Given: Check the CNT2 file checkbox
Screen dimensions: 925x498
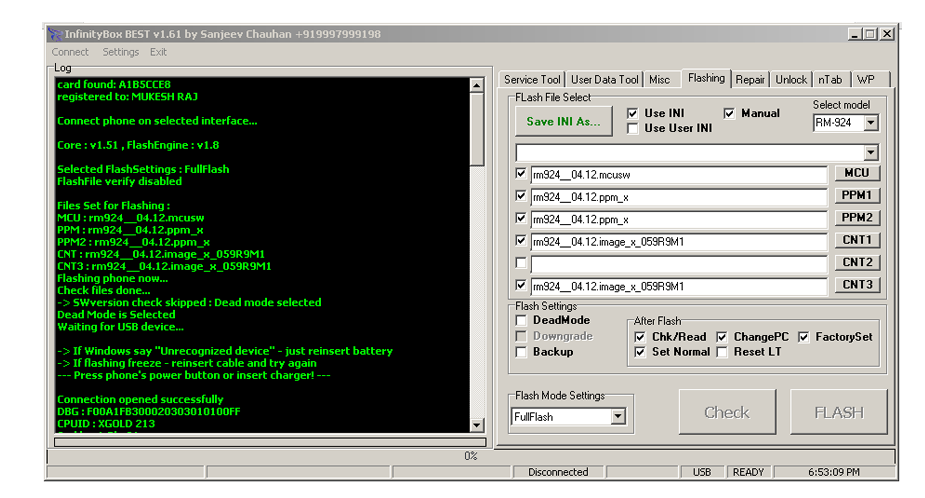Looking at the screenshot, I should tap(520, 263).
